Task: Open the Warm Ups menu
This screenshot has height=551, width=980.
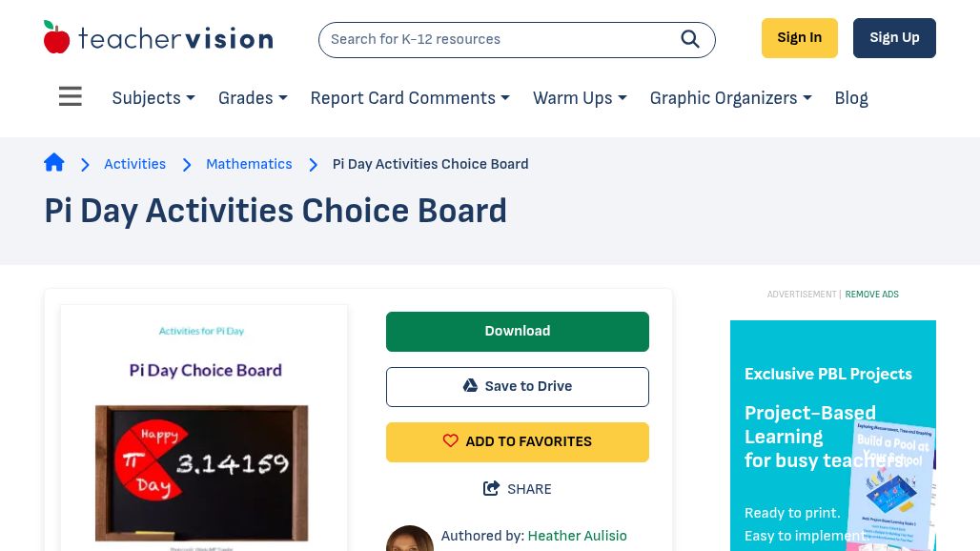Action: pyautogui.click(x=580, y=98)
